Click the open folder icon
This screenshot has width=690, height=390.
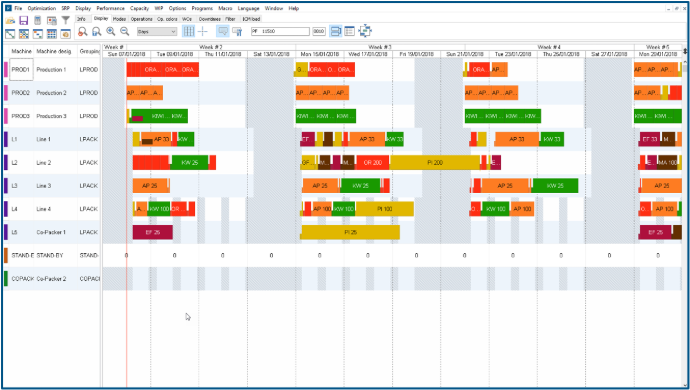10,20
